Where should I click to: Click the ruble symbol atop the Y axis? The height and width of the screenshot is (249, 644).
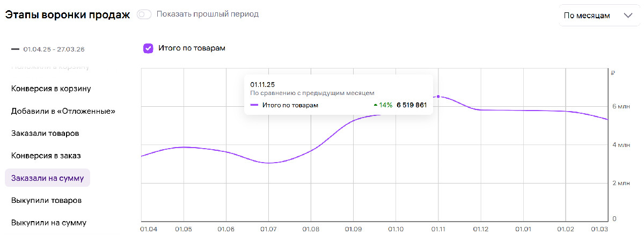coord(613,74)
